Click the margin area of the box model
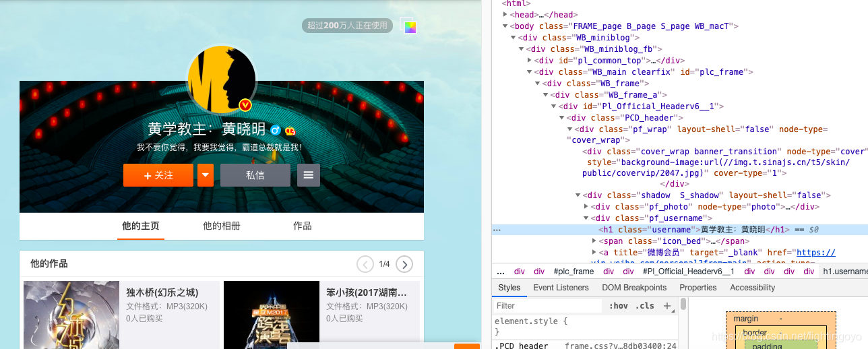This screenshot has height=349, width=868. pos(746,319)
